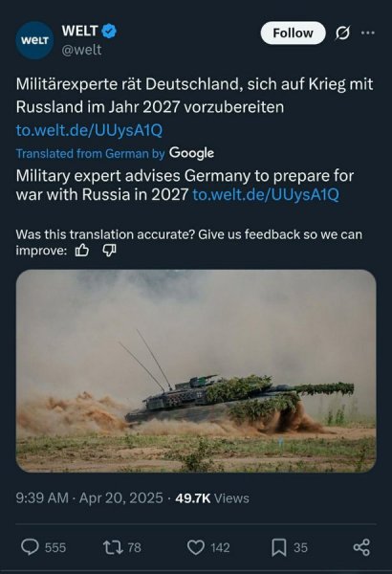This screenshot has height=574, width=392.
Task: Click the WELT display name
Action: [x=79, y=31]
